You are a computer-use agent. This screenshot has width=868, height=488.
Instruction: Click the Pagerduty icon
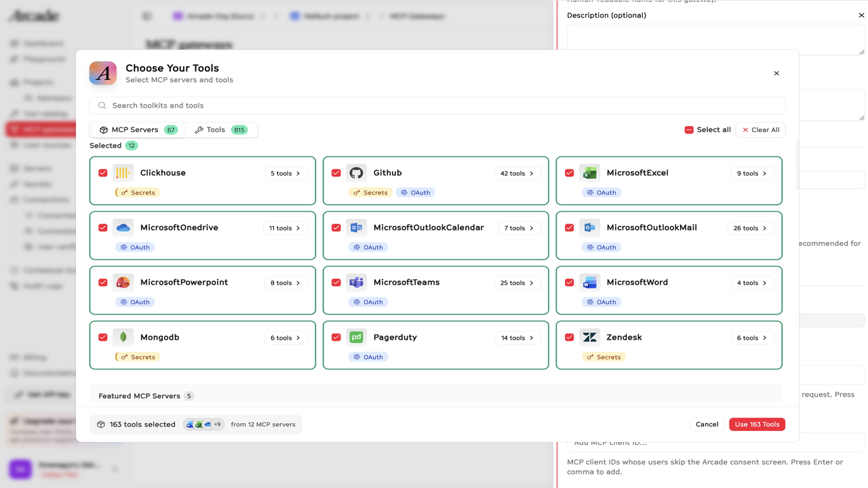click(356, 338)
